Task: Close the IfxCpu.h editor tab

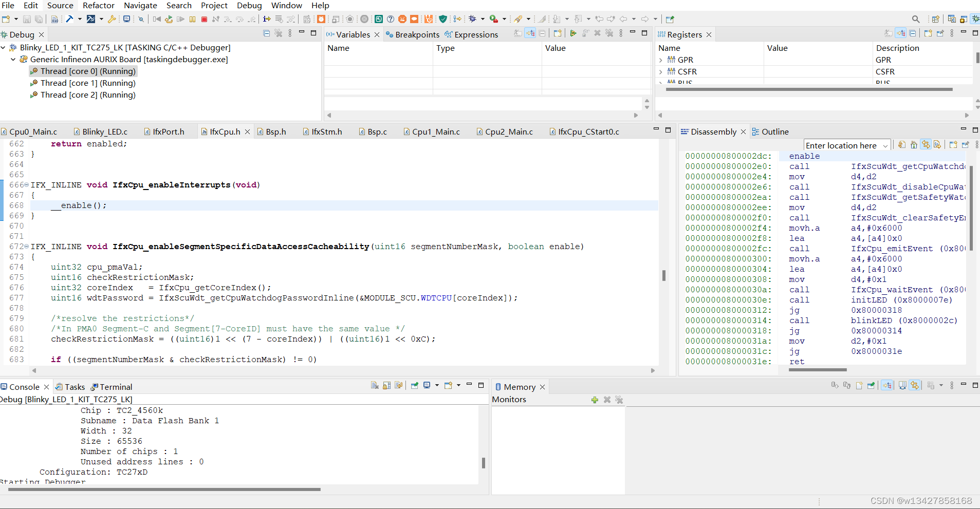Action: tap(247, 132)
